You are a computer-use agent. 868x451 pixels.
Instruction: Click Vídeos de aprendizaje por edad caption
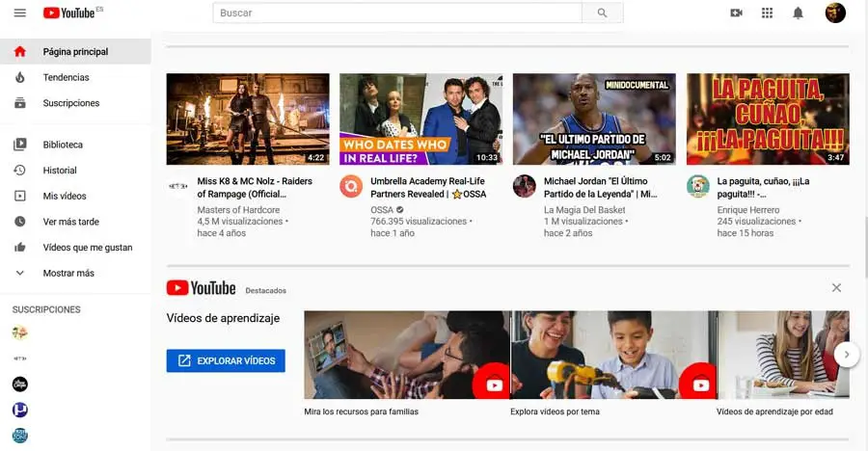(774, 411)
